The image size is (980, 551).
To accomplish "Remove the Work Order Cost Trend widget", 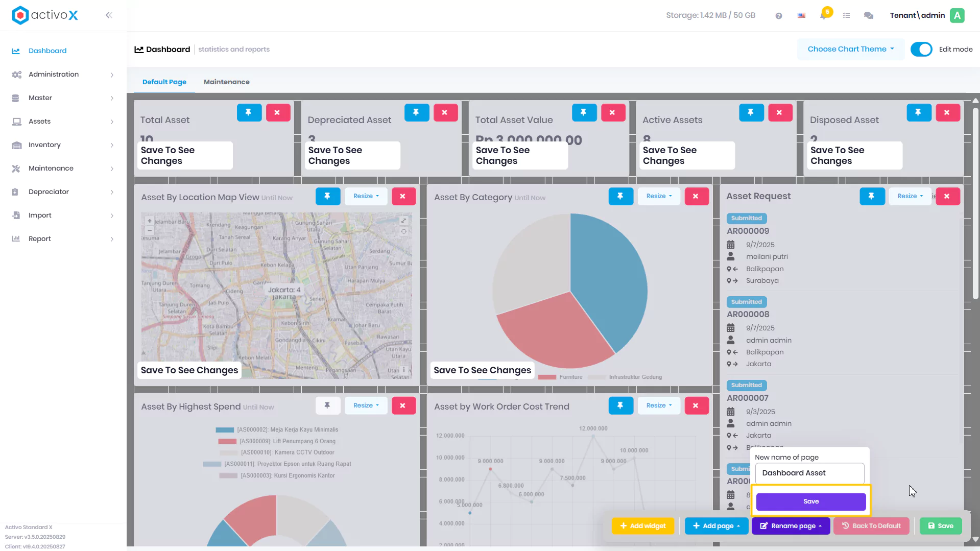I will [x=696, y=405].
